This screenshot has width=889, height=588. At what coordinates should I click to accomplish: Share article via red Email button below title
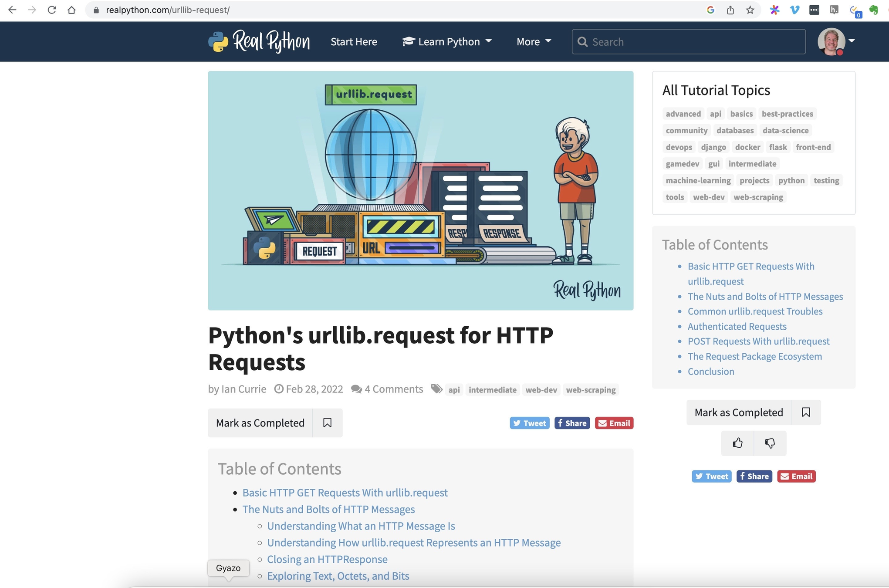coord(614,423)
